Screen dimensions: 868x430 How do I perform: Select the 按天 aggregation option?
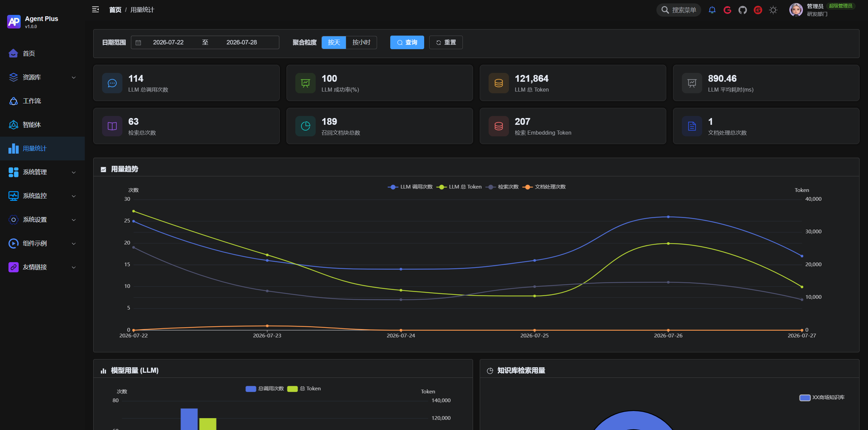(x=334, y=42)
